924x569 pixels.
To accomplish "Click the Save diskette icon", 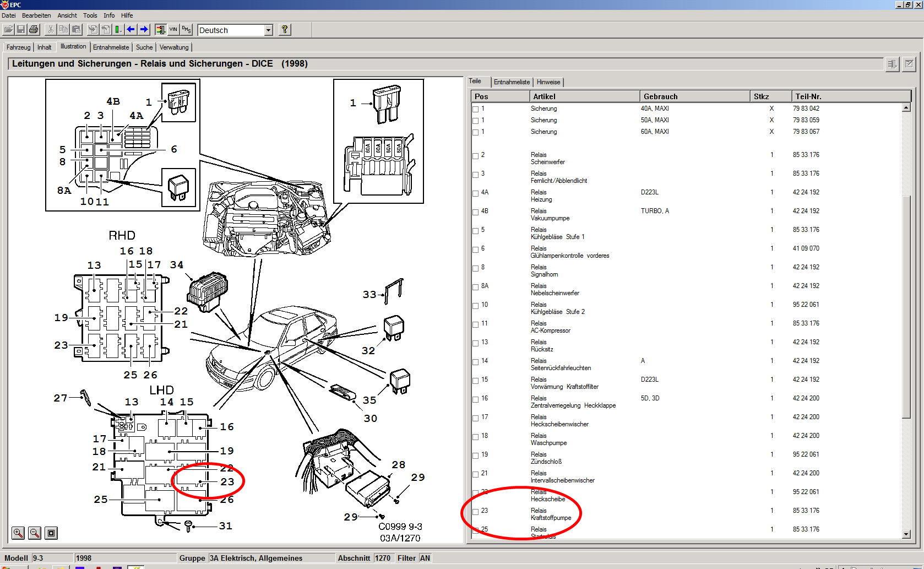I will click(21, 30).
